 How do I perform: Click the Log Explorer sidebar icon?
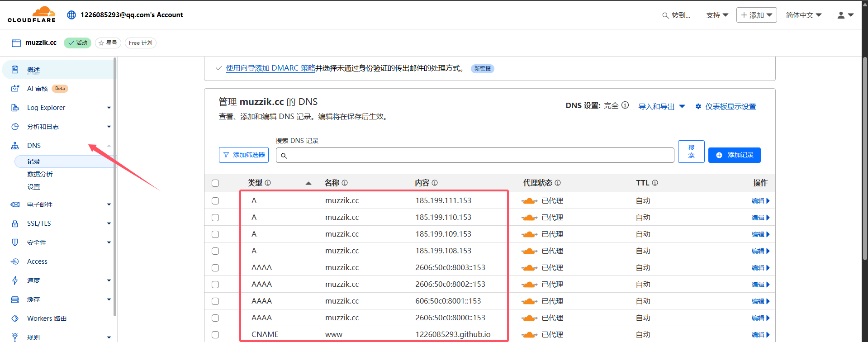15,108
